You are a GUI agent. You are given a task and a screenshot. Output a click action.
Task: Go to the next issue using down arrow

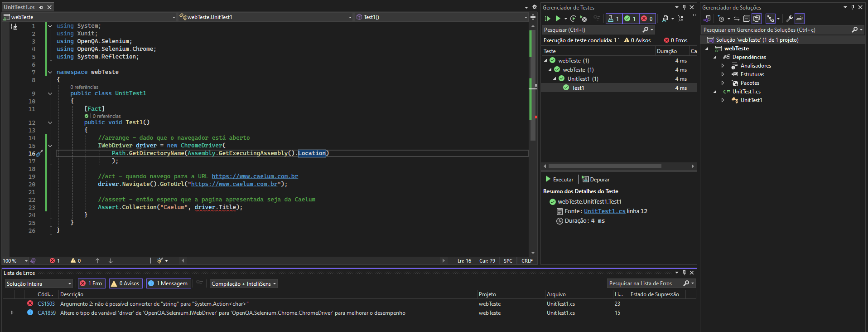click(111, 261)
